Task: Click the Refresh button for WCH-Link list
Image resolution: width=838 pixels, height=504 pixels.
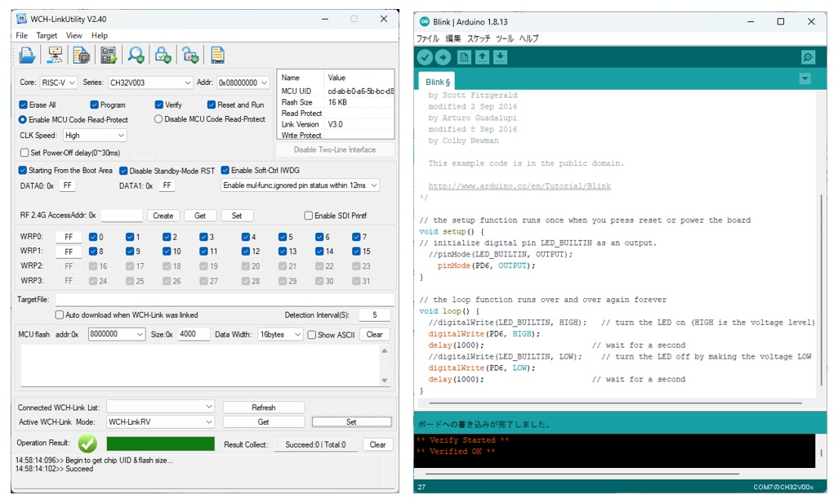Action: (x=264, y=408)
